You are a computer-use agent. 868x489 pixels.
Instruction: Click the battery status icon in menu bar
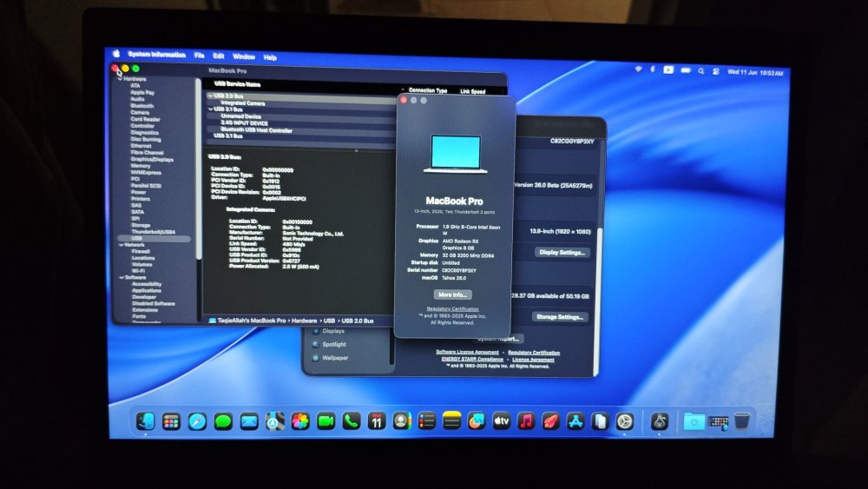click(686, 70)
